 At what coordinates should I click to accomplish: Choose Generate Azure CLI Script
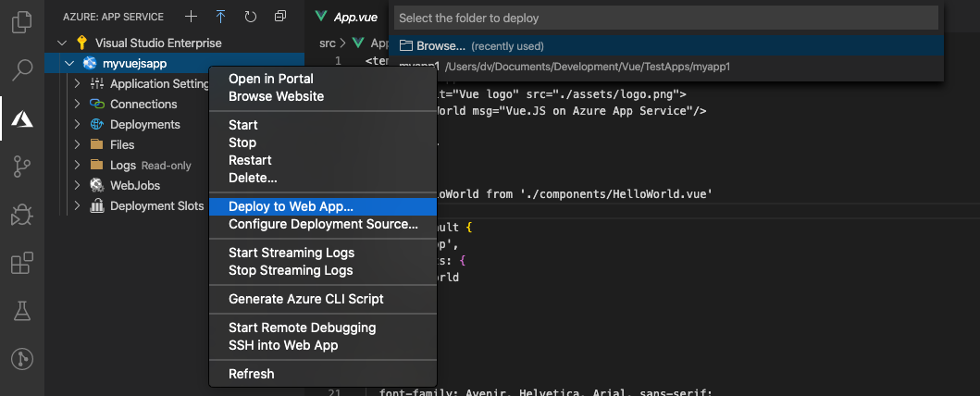coord(322,299)
